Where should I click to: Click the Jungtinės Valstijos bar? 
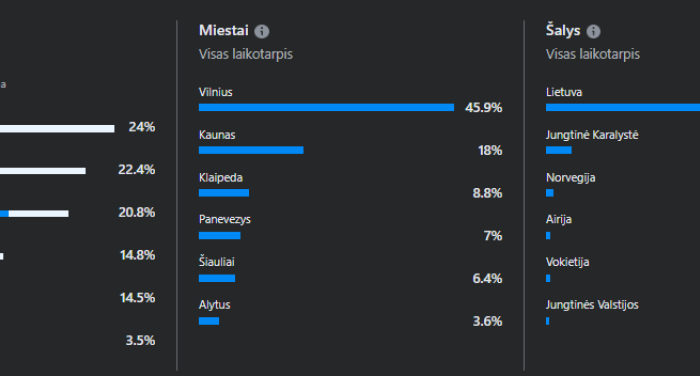tap(548, 321)
